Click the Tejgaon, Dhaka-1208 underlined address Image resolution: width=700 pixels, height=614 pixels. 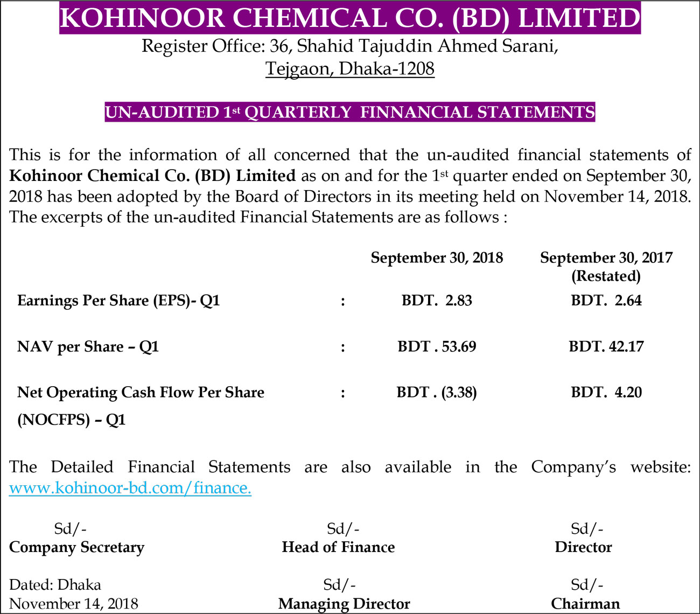click(350, 69)
